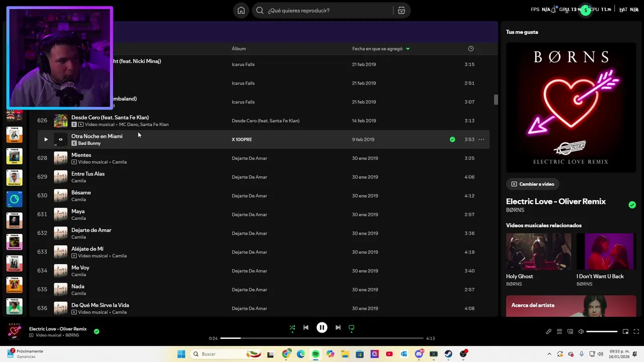This screenshot has width=644, height=362.
Task: Click the taskbar Buscar search box
Action: pos(226,354)
